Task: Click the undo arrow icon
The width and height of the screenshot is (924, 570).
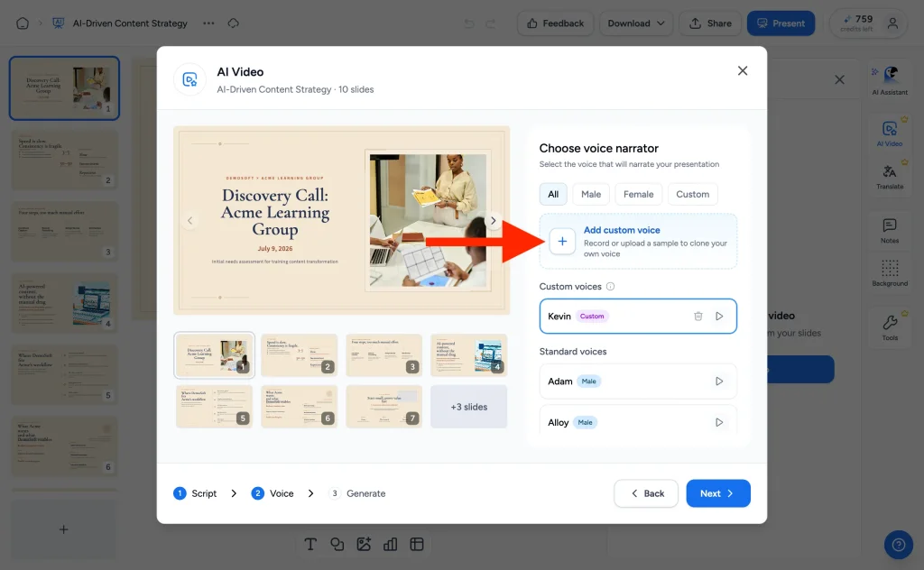Action: [469, 23]
